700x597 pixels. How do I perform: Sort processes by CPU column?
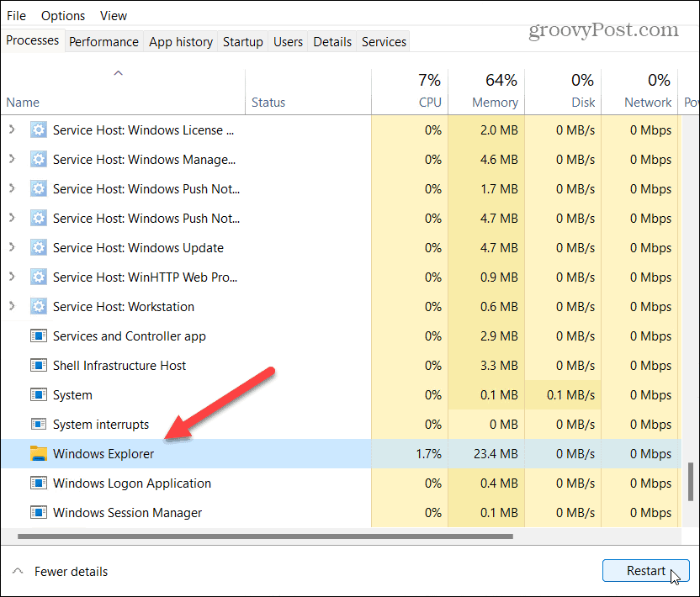(x=410, y=92)
